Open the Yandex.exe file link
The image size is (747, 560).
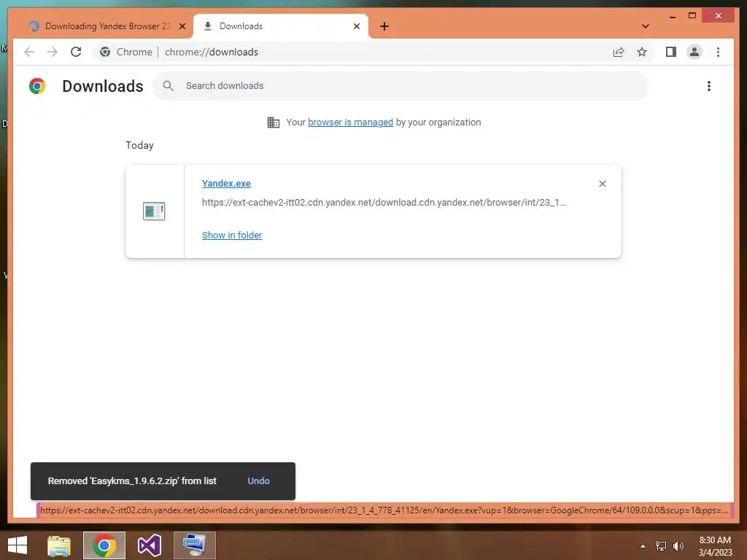(226, 183)
